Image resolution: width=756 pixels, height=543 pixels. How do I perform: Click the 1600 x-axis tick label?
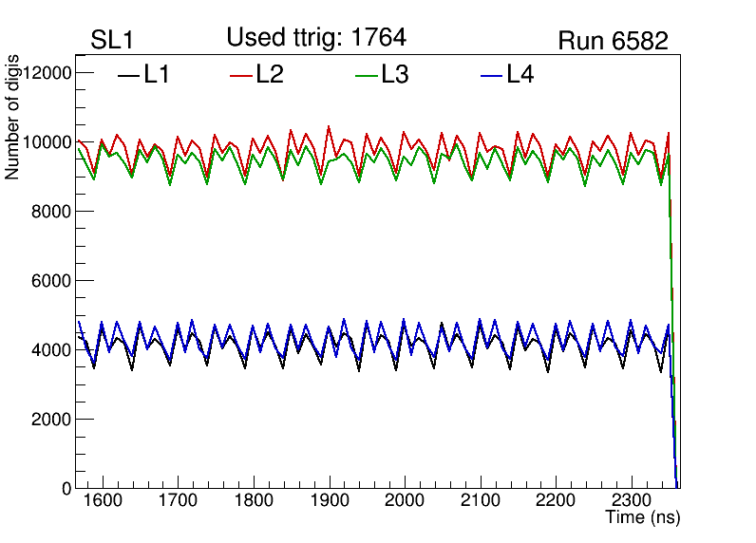click(x=102, y=500)
